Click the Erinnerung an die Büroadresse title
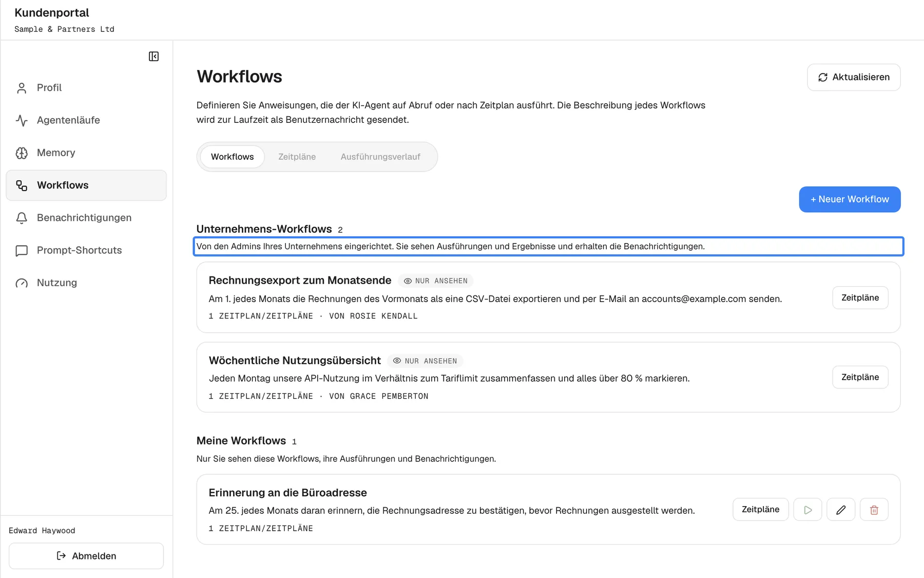 [x=287, y=493]
